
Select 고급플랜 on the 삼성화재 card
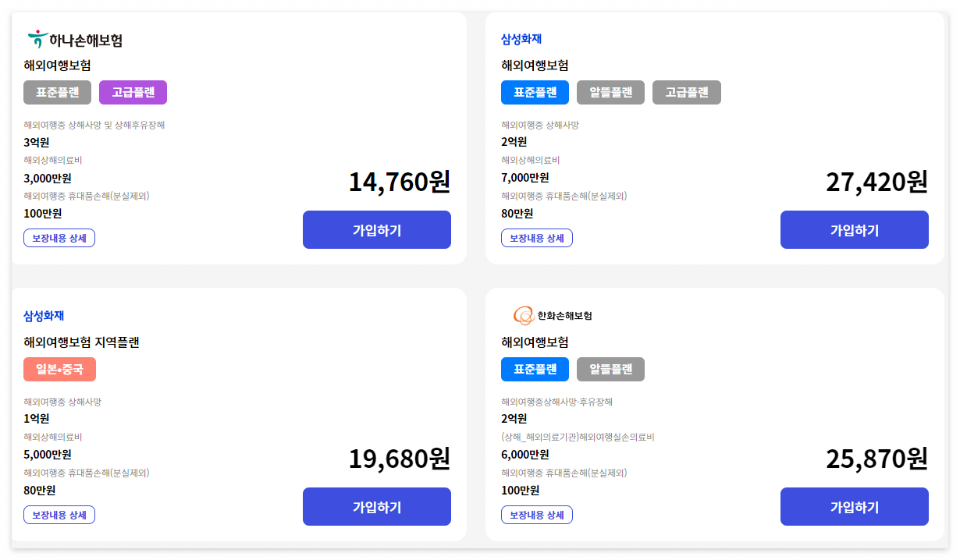click(x=686, y=92)
